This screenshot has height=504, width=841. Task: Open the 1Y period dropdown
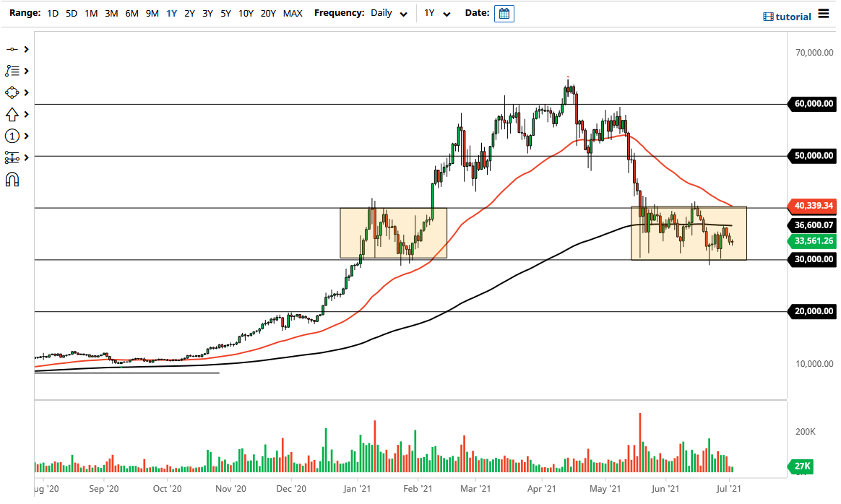click(x=438, y=13)
